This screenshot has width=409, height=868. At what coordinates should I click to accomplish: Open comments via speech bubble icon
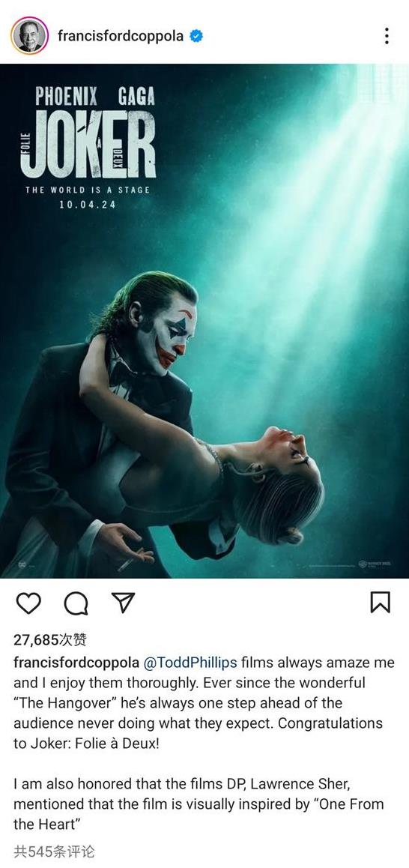[76, 603]
